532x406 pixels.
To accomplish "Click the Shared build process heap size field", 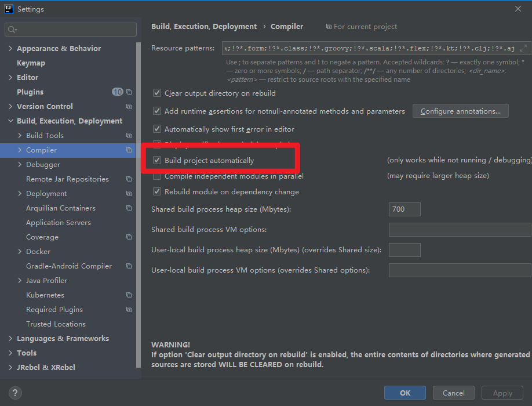I will (x=404, y=209).
